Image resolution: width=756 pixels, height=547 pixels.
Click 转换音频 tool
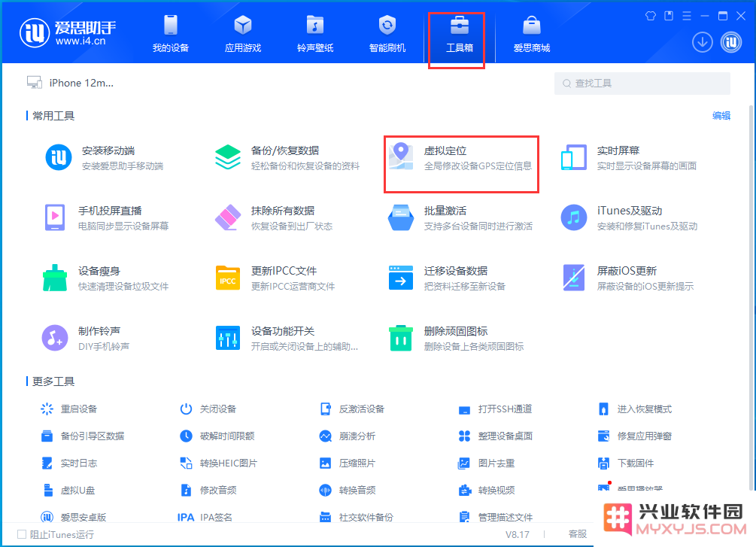click(348, 490)
